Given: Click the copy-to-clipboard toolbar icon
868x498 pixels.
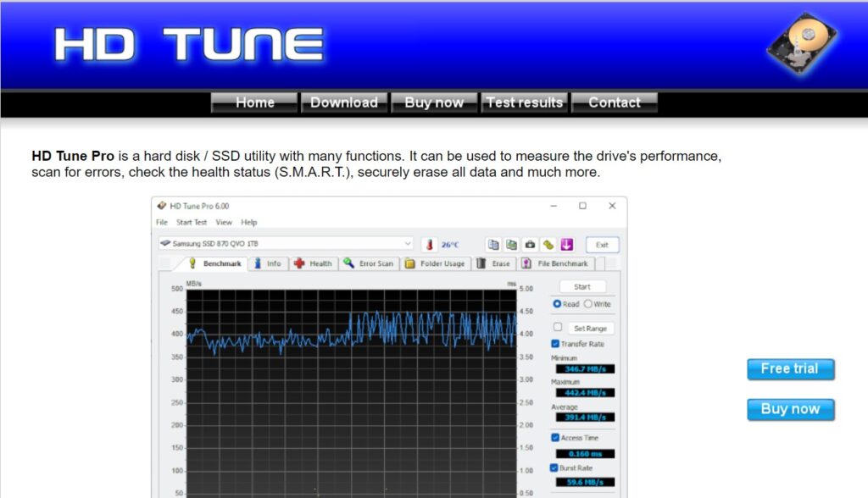Looking at the screenshot, I should (493, 245).
